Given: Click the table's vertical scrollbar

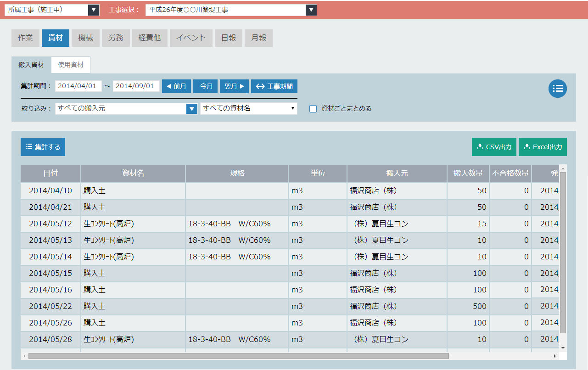Looking at the screenshot, I should point(563,253).
